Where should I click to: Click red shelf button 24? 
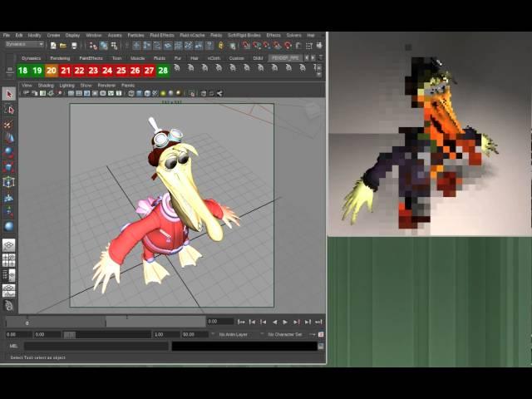pos(107,71)
